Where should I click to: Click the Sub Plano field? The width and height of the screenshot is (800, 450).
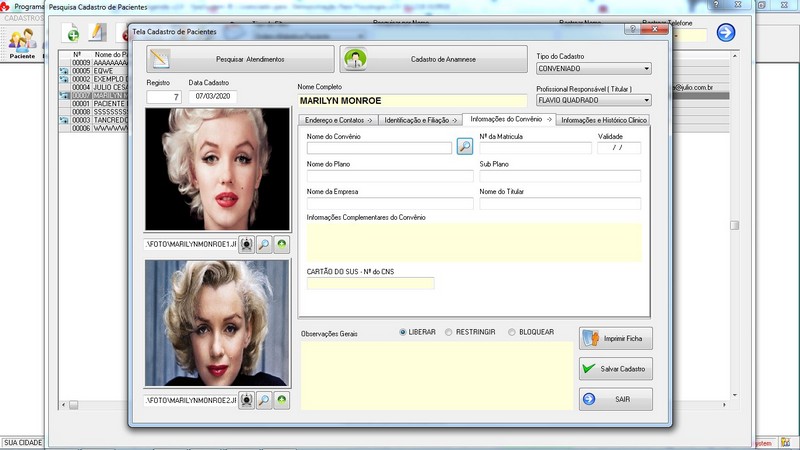point(560,176)
